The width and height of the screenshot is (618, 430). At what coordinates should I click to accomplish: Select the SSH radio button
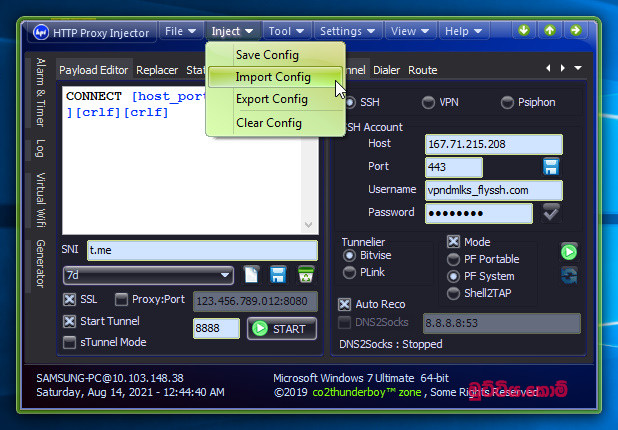pyautogui.click(x=350, y=102)
